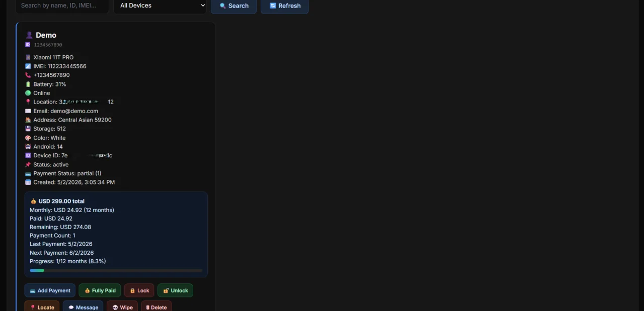Click the ID badge icon beside 1234567890
Screen dimensions: 644x311
28,45
